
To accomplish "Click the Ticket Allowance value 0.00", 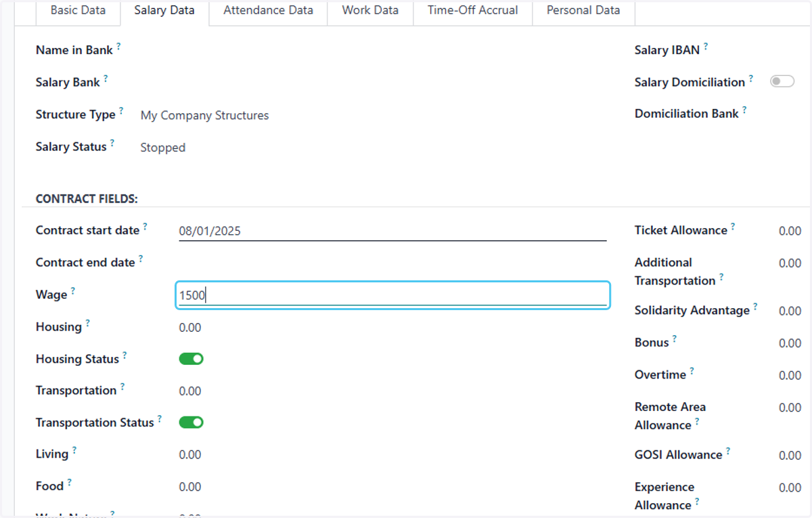I will [x=790, y=231].
